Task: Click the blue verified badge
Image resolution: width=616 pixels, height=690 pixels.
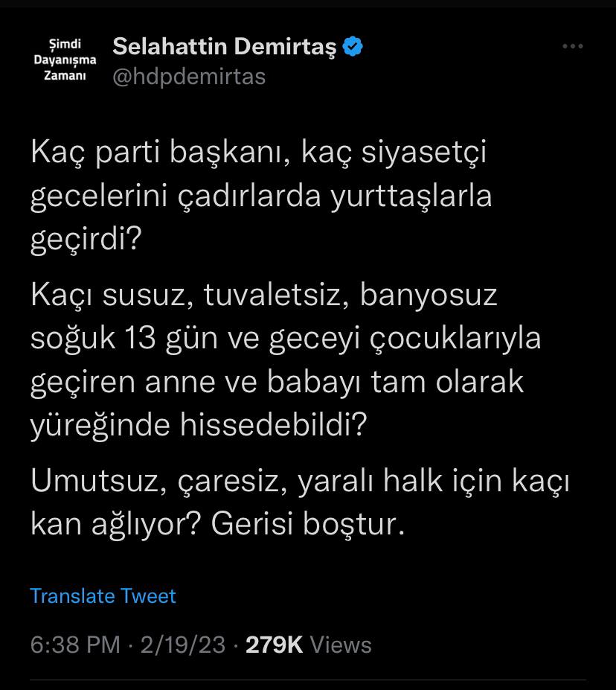Action: click(x=352, y=48)
